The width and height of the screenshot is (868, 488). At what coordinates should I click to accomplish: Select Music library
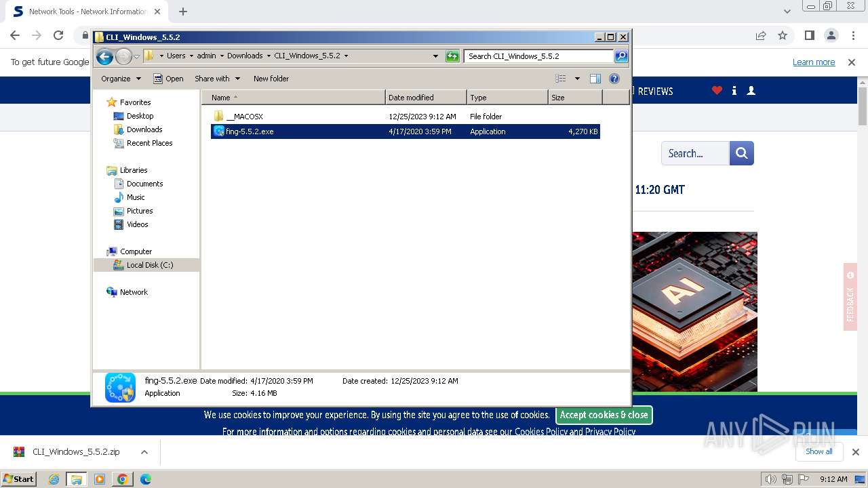[x=136, y=197]
